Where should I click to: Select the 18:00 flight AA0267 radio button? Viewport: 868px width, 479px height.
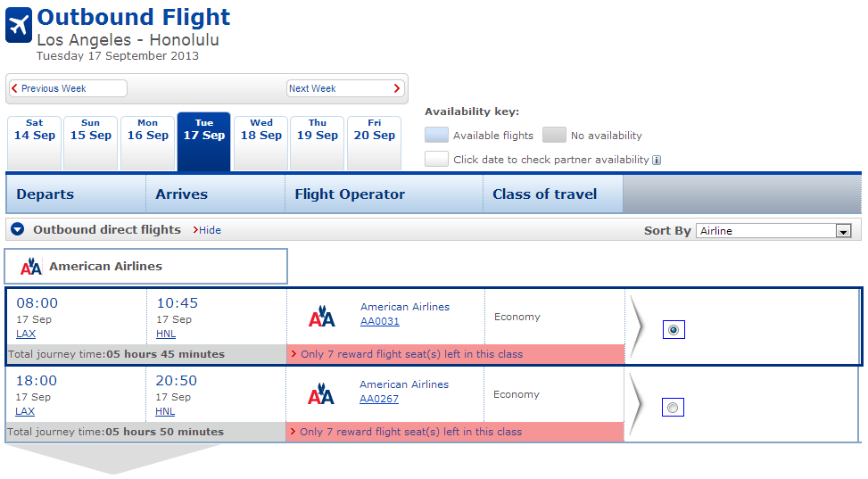tap(673, 408)
